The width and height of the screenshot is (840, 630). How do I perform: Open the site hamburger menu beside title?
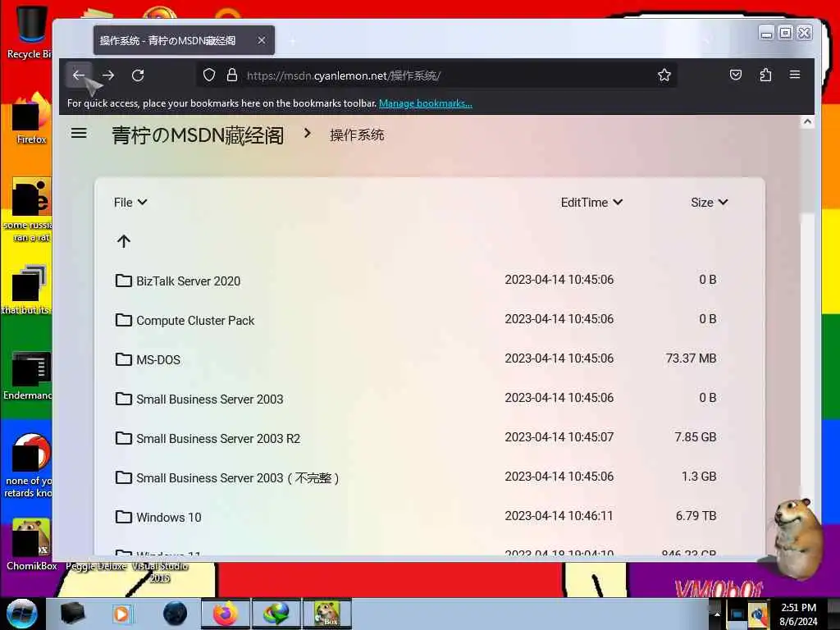point(79,133)
